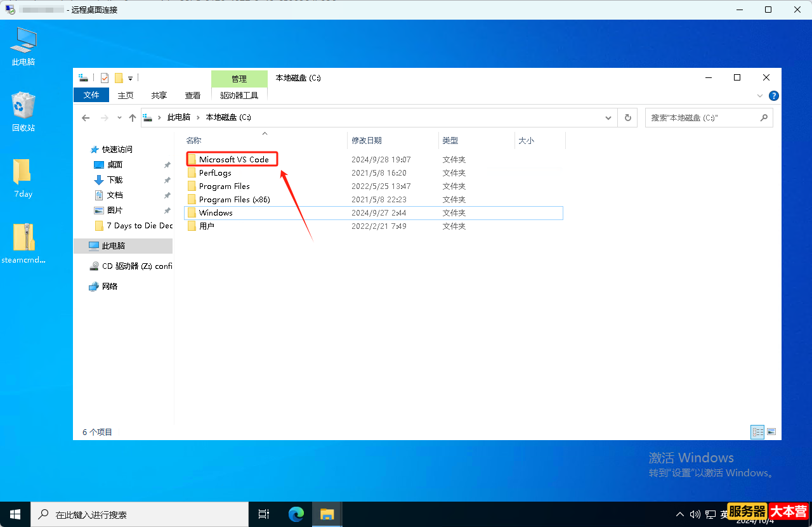This screenshot has width=812, height=527.
Task: Select the 7day folder on desktop
Action: [23, 178]
